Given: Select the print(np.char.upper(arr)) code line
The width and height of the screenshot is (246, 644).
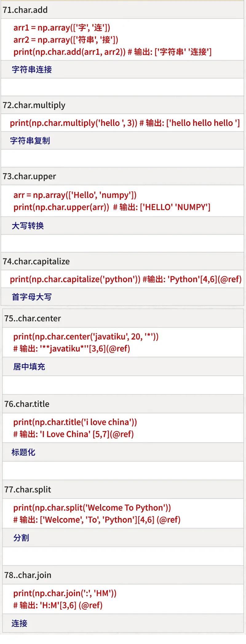Looking at the screenshot, I should coord(61,207).
